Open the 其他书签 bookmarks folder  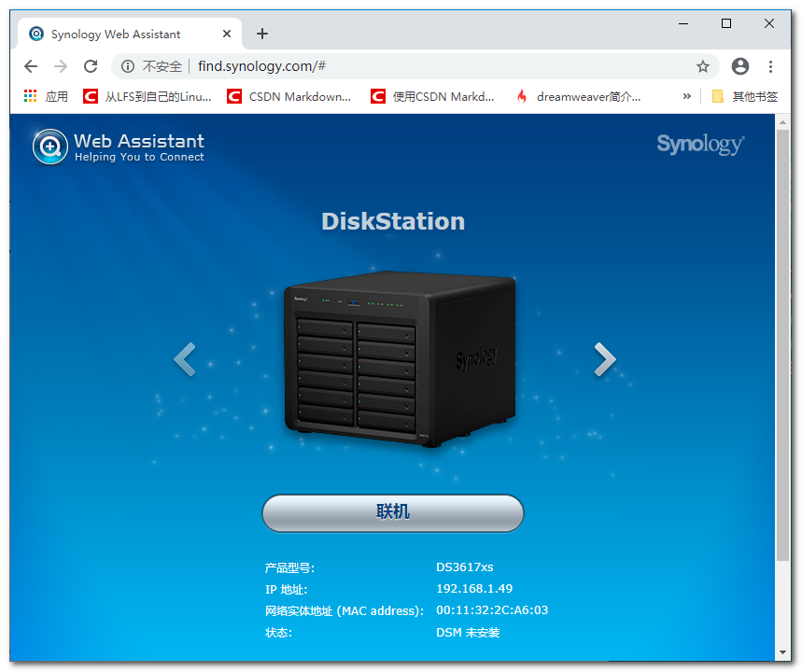coord(745,96)
